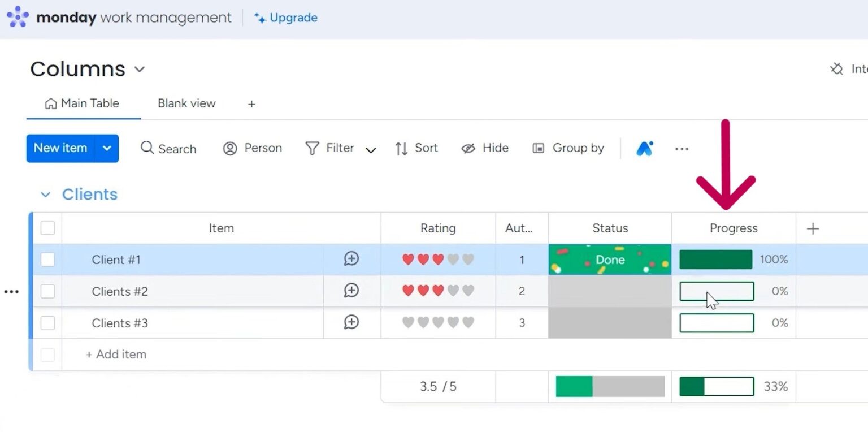Open the New item dropdown arrow

pyautogui.click(x=107, y=148)
